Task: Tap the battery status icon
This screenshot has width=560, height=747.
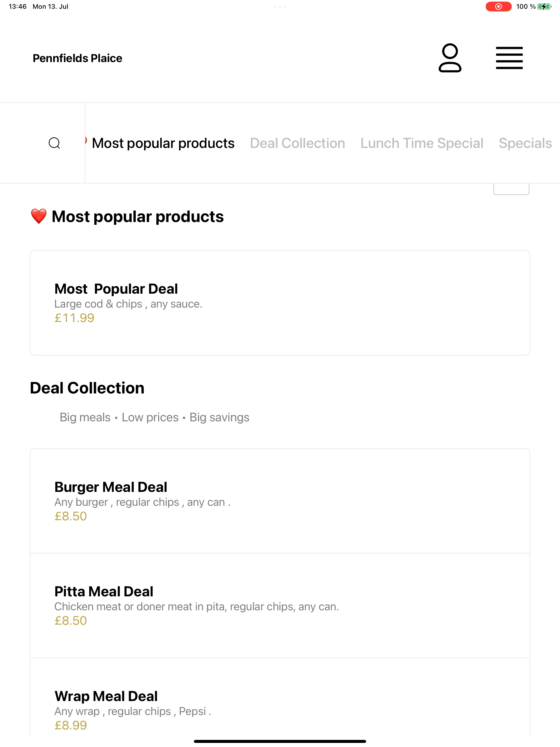Action: 544,6
